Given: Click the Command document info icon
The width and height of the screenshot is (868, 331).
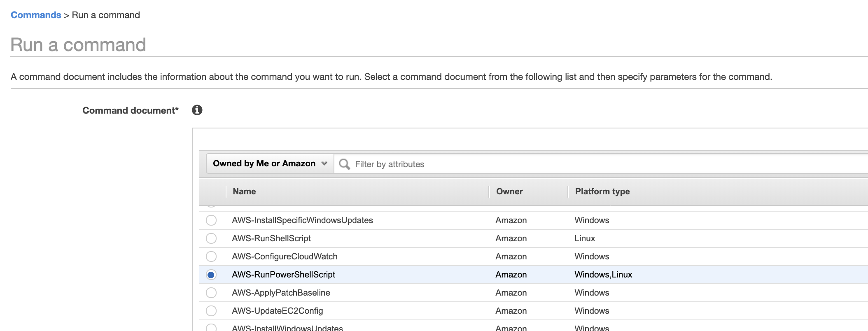Looking at the screenshot, I should tap(197, 110).
